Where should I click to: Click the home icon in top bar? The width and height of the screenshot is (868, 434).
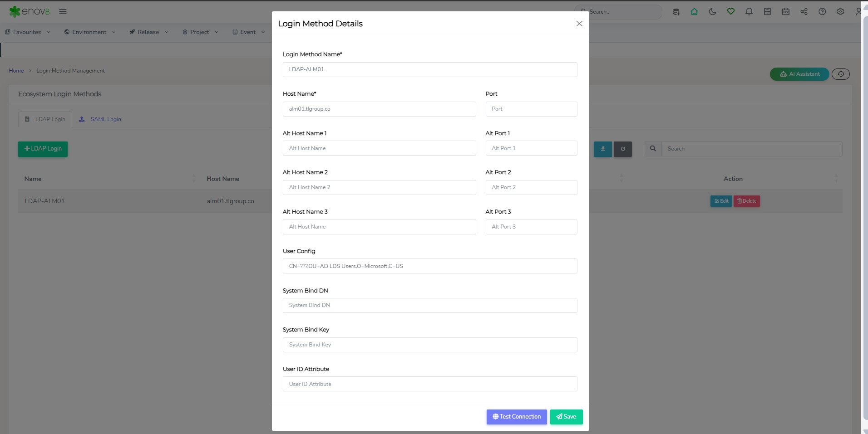[694, 12]
